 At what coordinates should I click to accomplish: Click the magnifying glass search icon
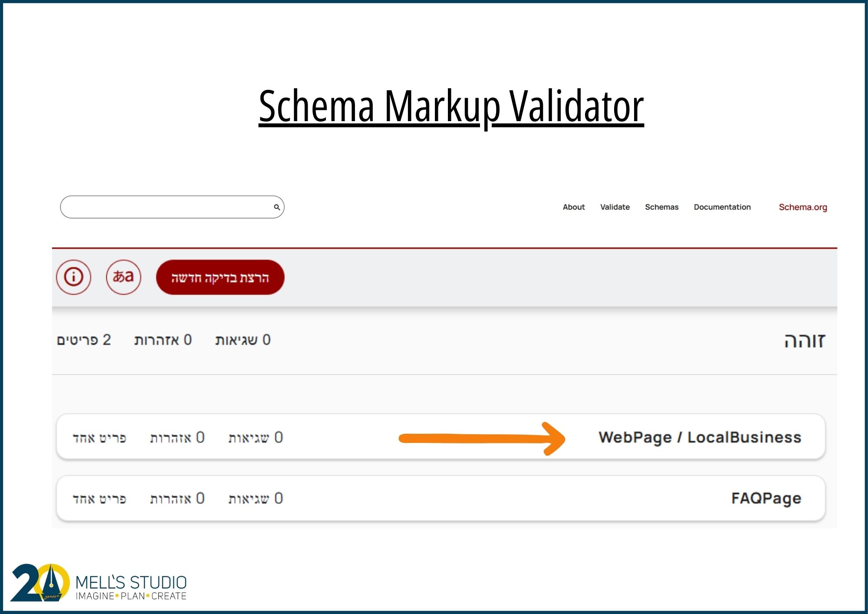coord(276,208)
